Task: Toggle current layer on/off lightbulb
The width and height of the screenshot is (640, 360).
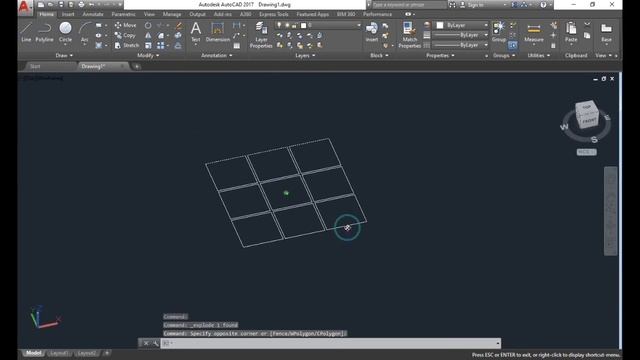Action: click(279, 25)
